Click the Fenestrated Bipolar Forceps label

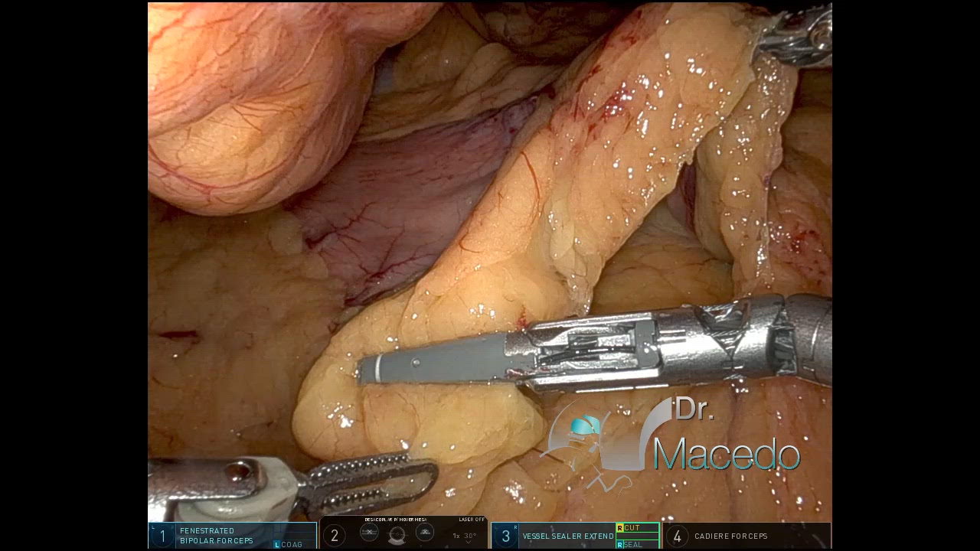pos(217,536)
